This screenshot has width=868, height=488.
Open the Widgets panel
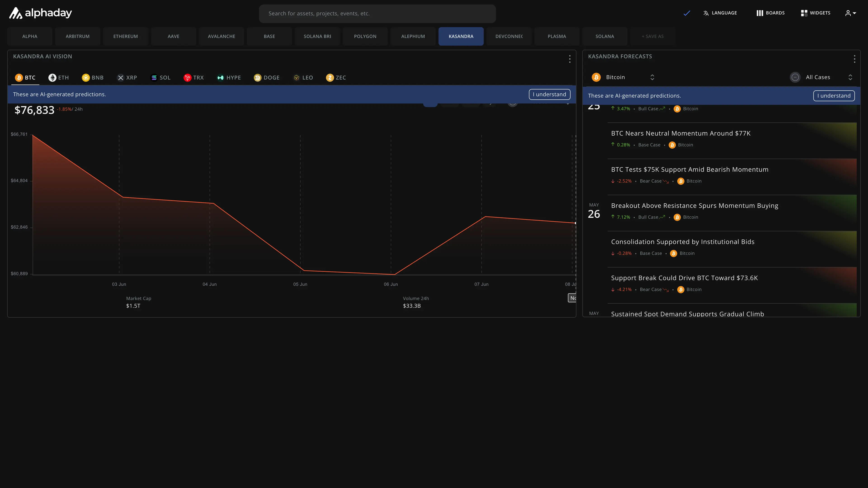(x=815, y=13)
